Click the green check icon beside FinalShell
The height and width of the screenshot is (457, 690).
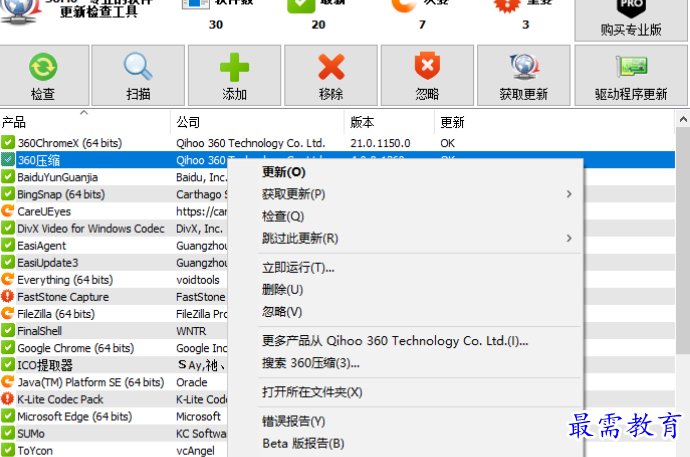[7, 330]
